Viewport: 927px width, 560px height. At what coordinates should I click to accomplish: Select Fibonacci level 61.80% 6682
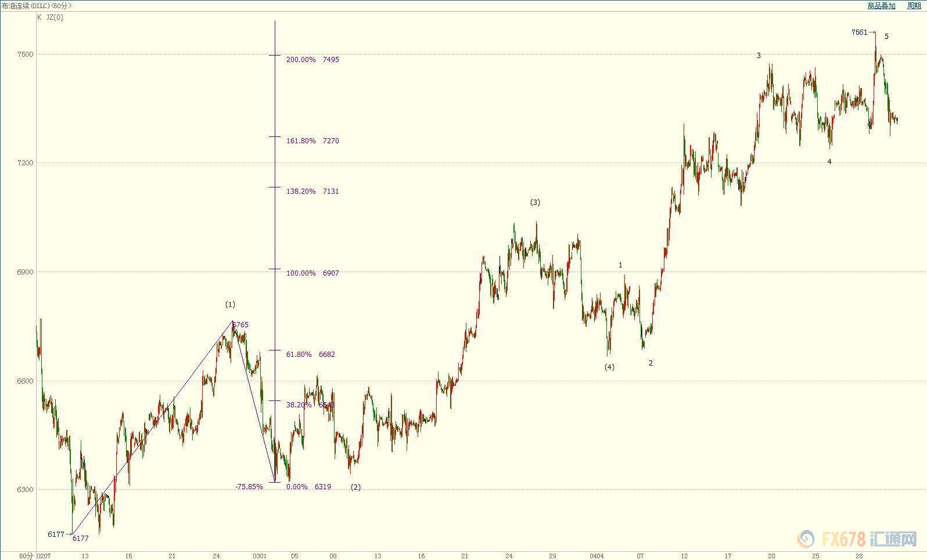(311, 355)
